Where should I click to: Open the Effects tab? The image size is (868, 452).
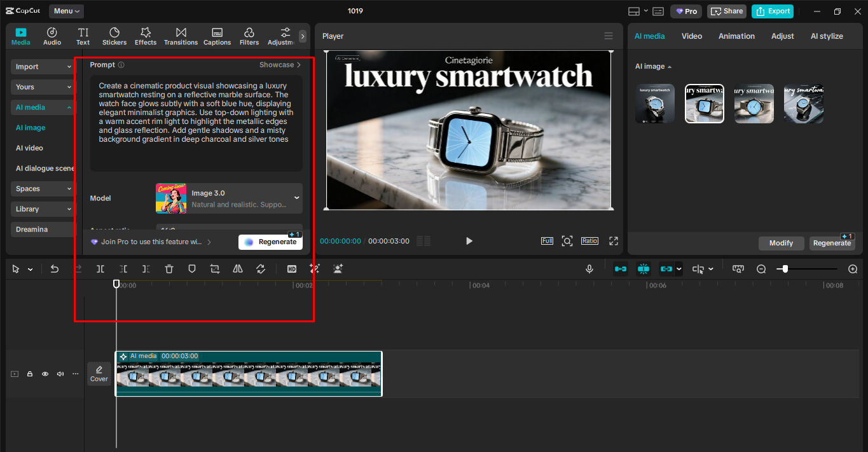146,36
